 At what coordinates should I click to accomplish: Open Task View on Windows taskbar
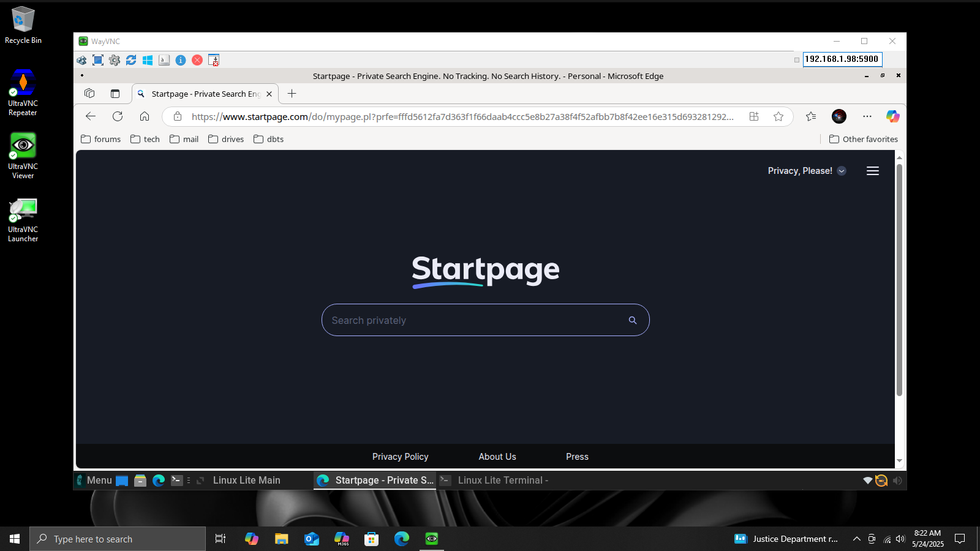[221, 539]
